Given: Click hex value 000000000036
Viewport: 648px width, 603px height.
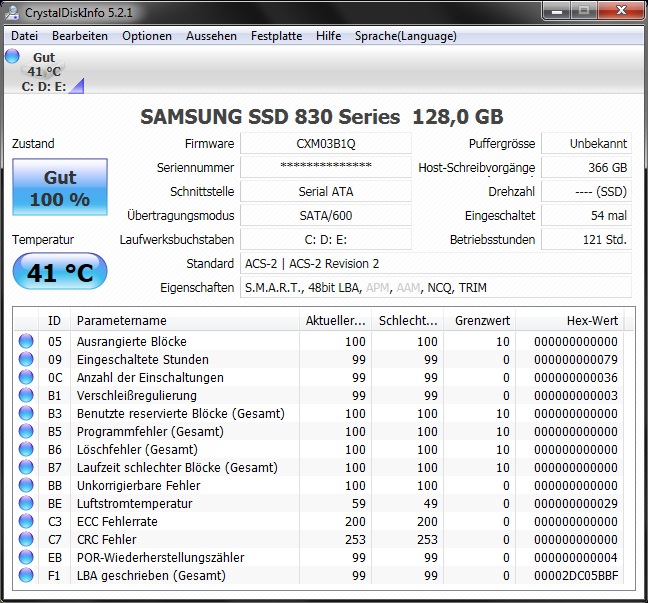Looking at the screenshot, I should 576,377.
